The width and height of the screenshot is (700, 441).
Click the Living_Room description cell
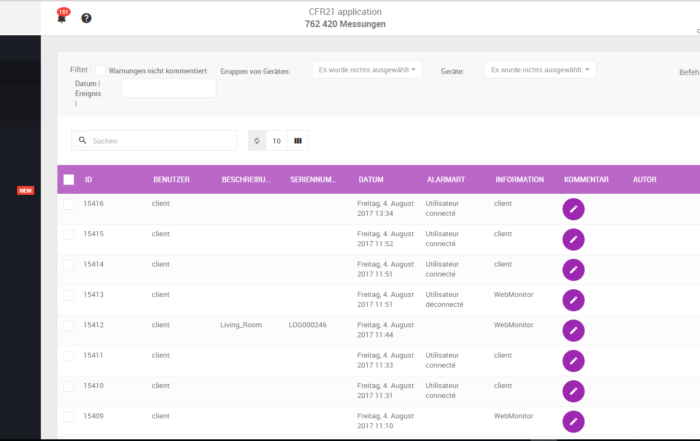point(241,325)
